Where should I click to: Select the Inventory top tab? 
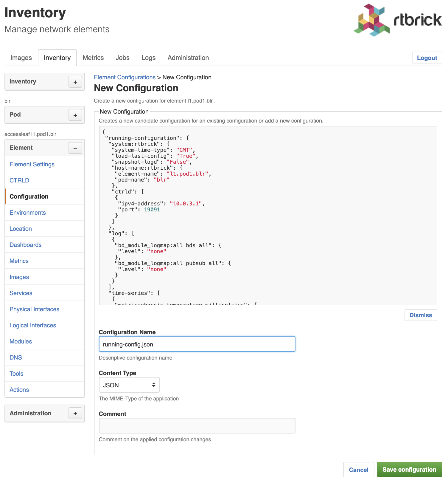click(x=57, y=58)
